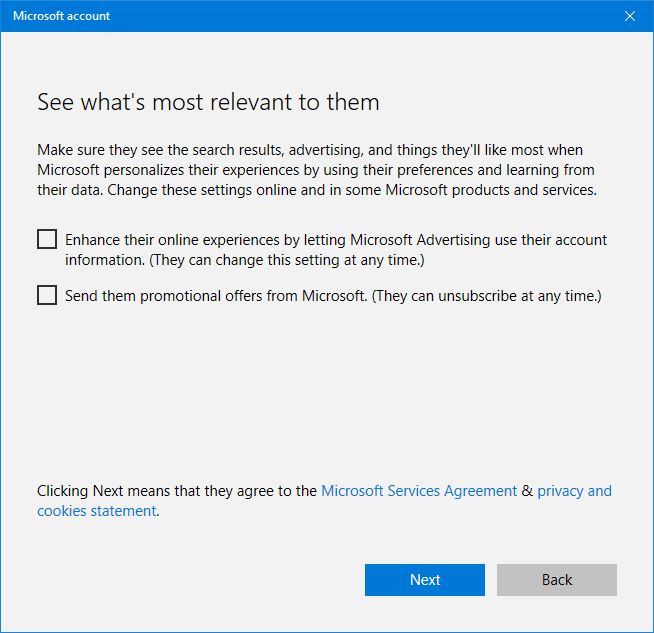The height and width of the screenshot is (633, 654).
Task: Open the 'privacy and' link text
Action: point(574,491)
